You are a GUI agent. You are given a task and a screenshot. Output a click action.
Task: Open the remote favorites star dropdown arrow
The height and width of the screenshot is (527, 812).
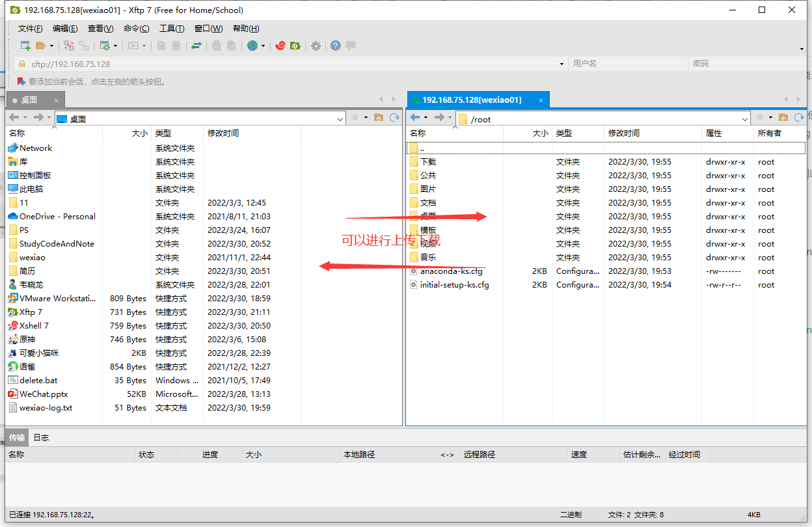click(x=770, y=118)
